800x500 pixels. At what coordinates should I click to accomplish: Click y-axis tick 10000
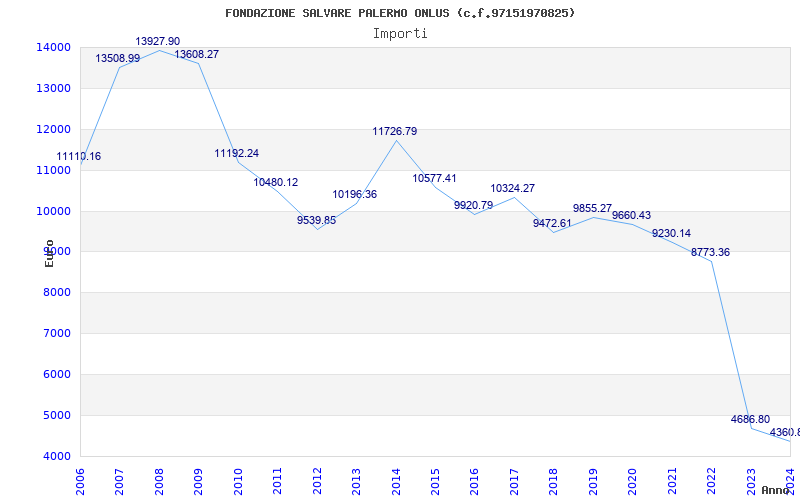53,211
